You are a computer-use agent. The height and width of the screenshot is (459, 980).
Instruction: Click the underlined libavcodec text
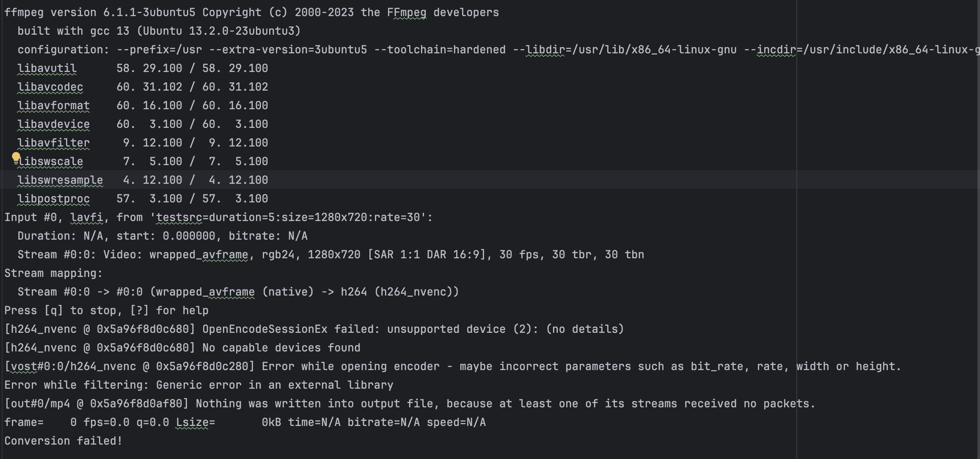pyautogui.click(x=50, y=87)
